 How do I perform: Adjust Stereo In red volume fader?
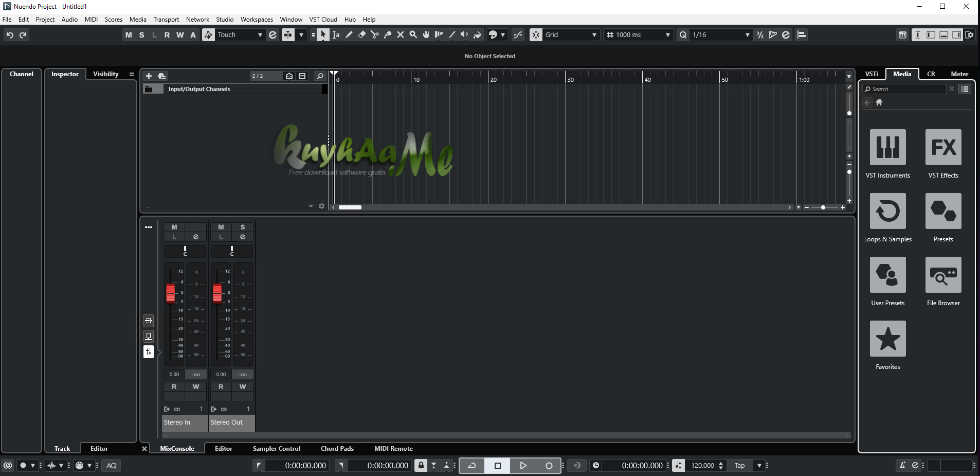tap(171, 293)
